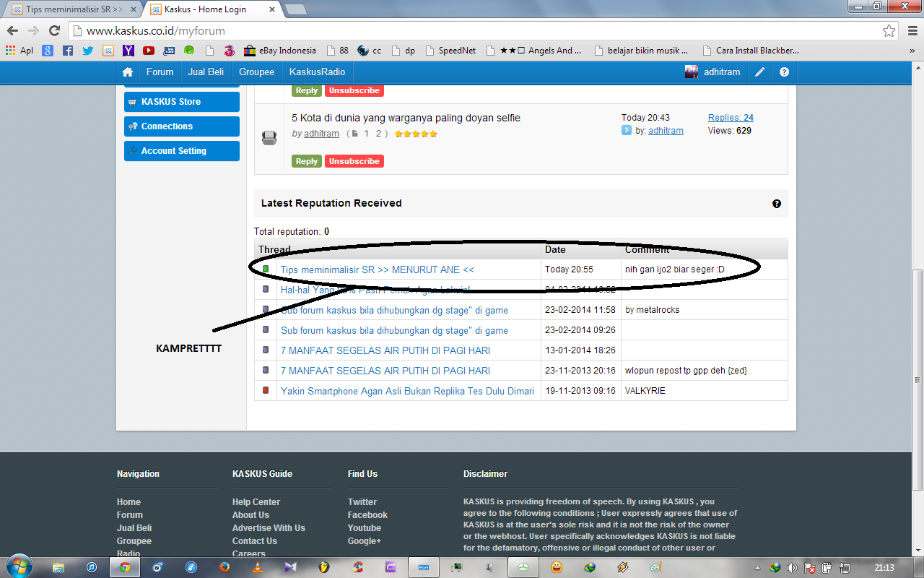Open Account Setting sidebar button
This screenshot has width=924, height=578.
coord(182,151)
